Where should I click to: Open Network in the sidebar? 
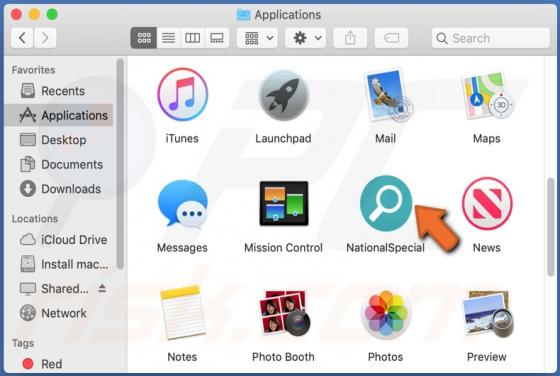pos(59,313)
